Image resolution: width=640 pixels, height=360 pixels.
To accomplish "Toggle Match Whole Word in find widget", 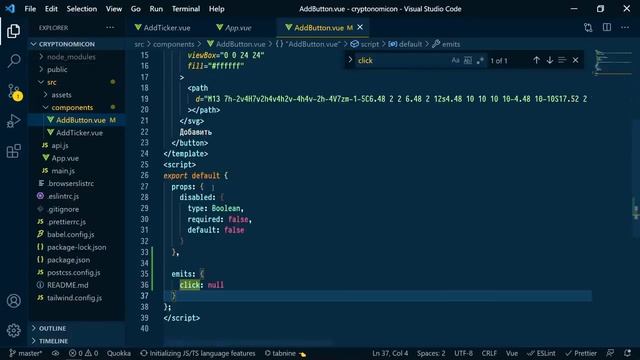I will click(x=468, y=60).
